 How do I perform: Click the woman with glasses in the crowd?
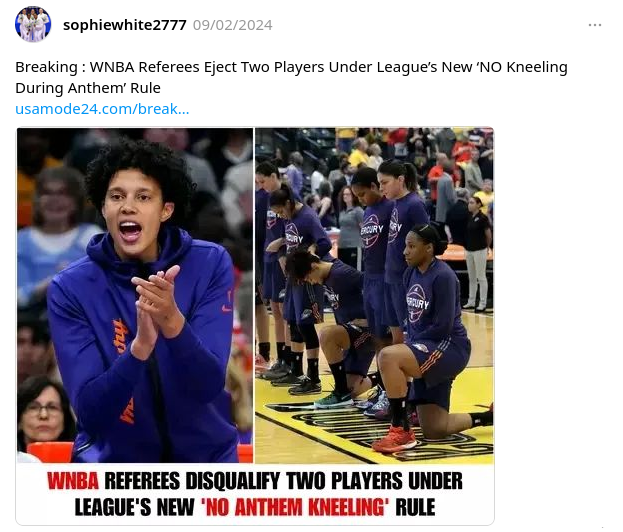[x=43, y=409]
